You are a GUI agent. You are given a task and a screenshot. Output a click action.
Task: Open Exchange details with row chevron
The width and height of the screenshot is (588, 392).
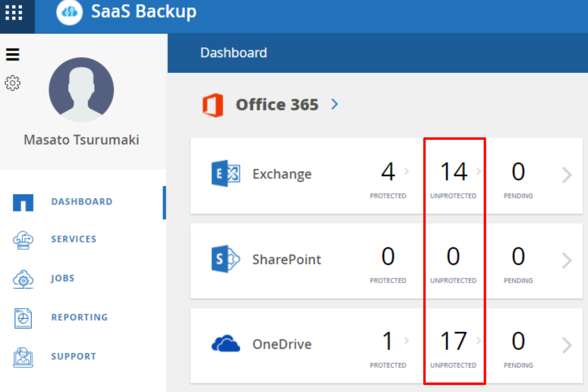(x=567, y=175)
